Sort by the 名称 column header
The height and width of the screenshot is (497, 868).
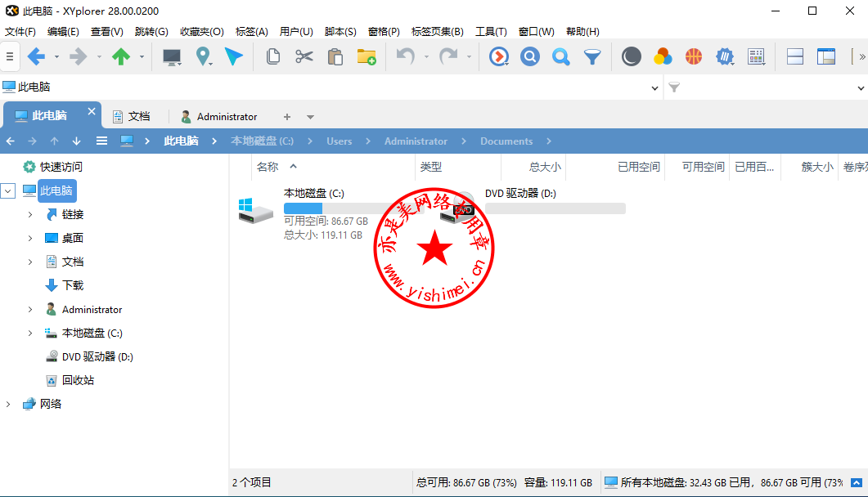click(268, 167)
